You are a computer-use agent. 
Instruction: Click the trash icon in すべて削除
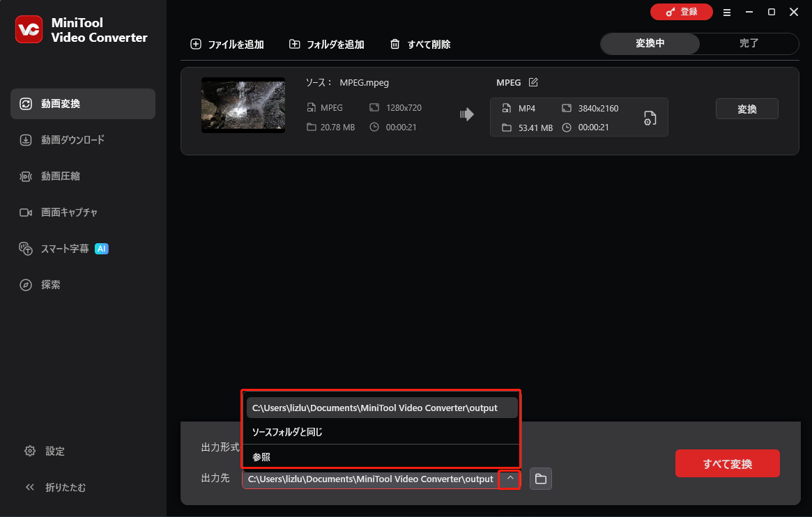394,44
